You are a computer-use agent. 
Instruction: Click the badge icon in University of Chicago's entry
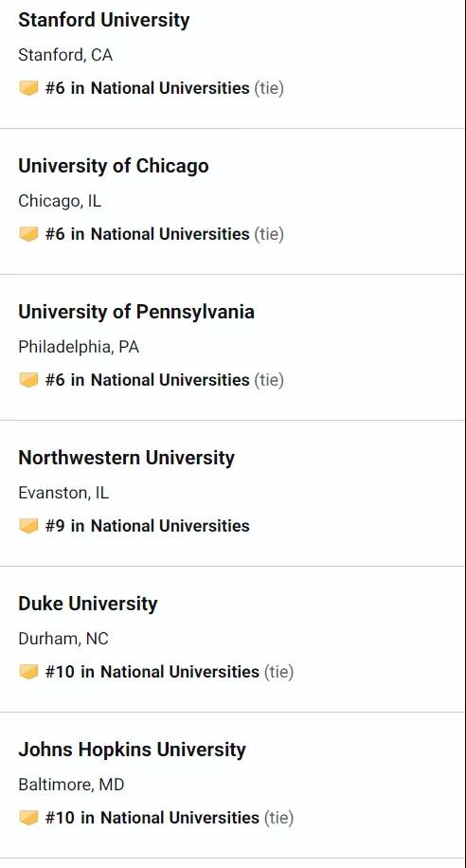[28, 234]
